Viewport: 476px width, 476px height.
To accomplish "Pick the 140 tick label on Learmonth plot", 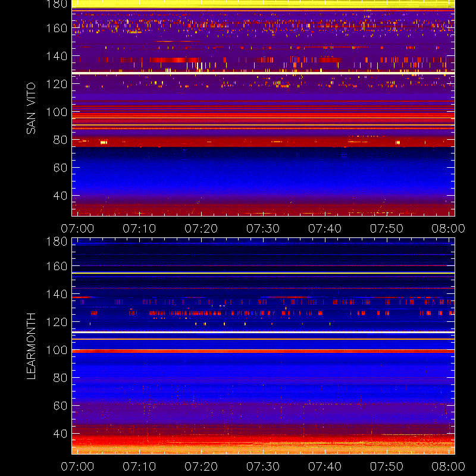I will coord(57,294).
